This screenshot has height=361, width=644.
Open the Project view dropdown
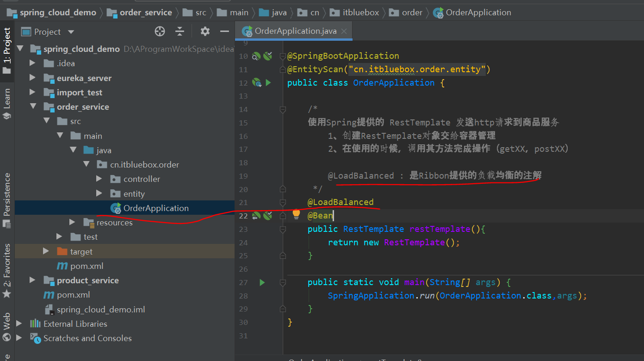[x=71, y=32]
